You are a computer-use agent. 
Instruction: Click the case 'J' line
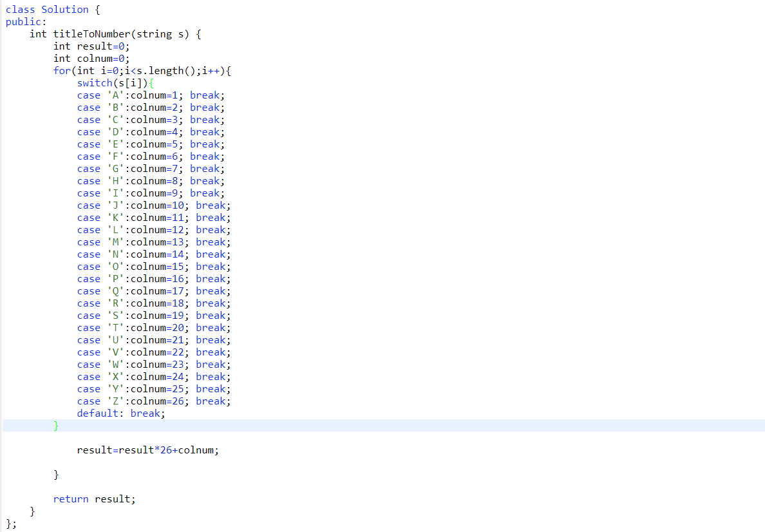click(x=154, y=205)
